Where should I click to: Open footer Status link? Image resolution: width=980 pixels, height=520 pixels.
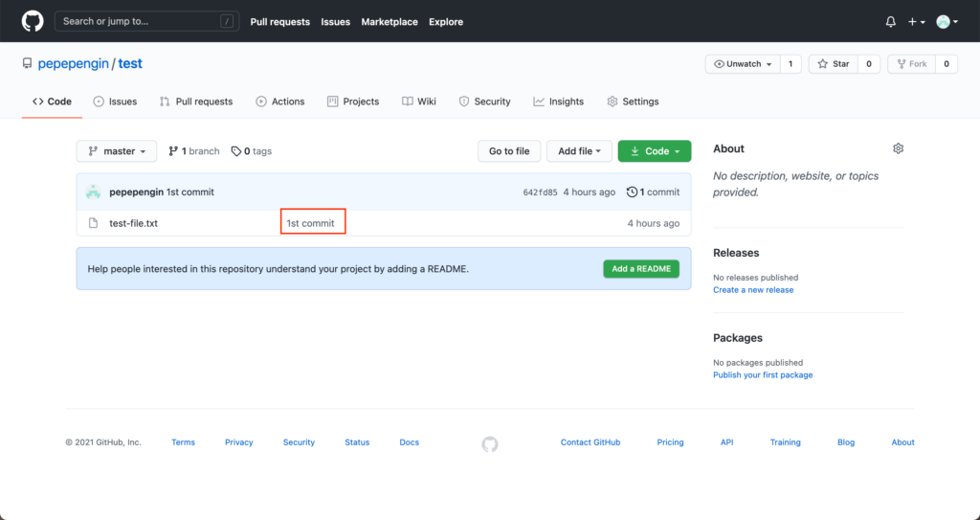click(x=357, y=442)
